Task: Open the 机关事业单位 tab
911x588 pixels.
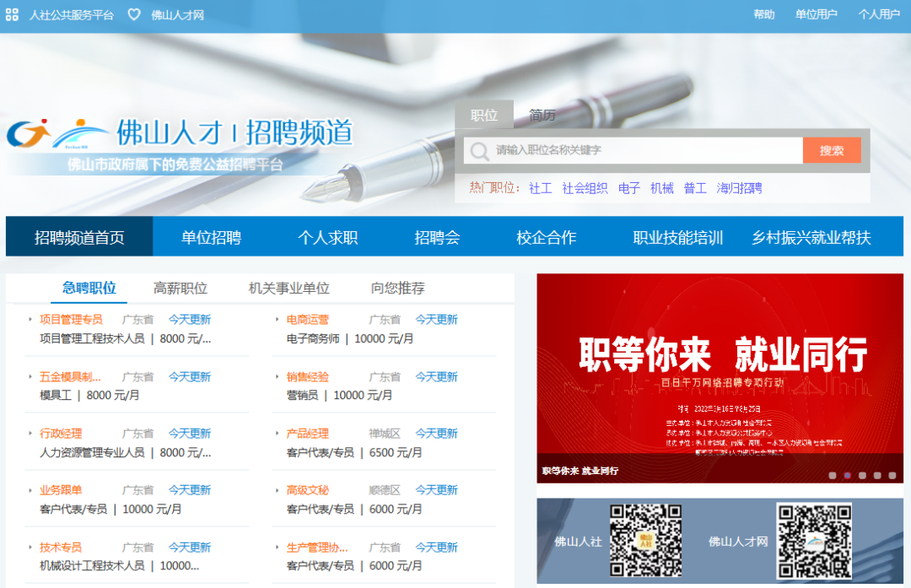Action: [x=288, y=289]
